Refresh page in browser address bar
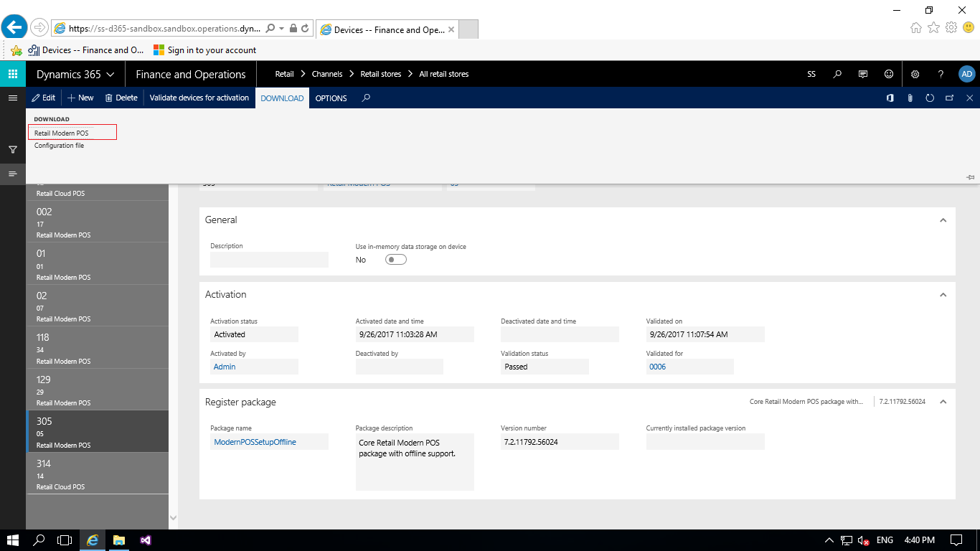 tap(305, 29)
